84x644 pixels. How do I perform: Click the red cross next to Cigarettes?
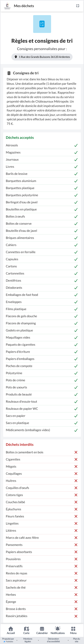(76, 459)
